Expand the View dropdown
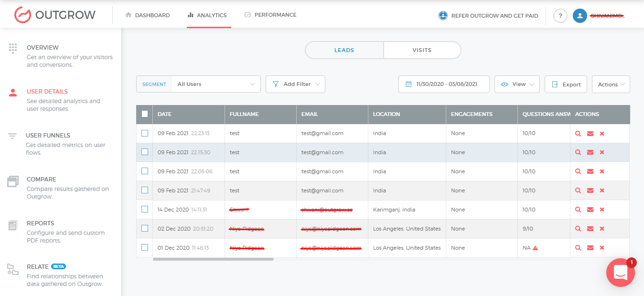 tap(517, 84)
